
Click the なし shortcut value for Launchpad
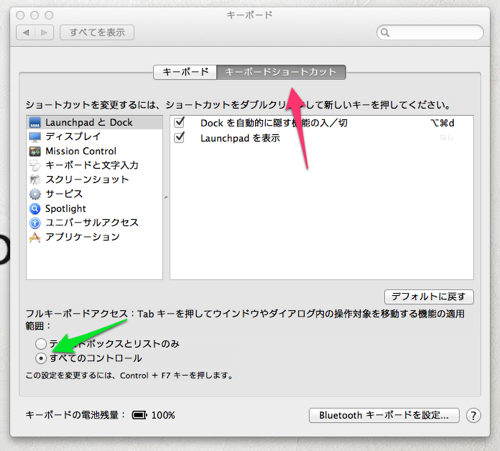coord(446,137)
